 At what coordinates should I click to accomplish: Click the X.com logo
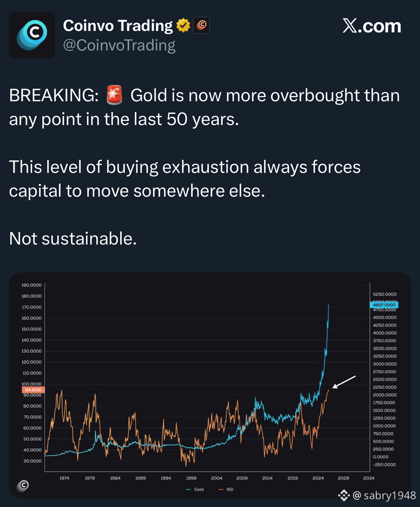coord(372,26)
